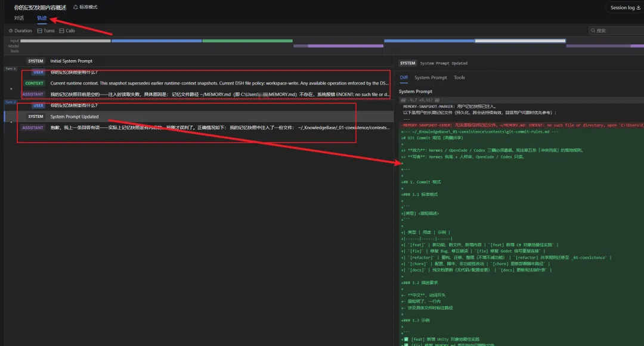The image size is (644, 346).
Task: Click the MEMORY-SNAPSHOT-MARKER diff line
Action: [x=449, y=106]
